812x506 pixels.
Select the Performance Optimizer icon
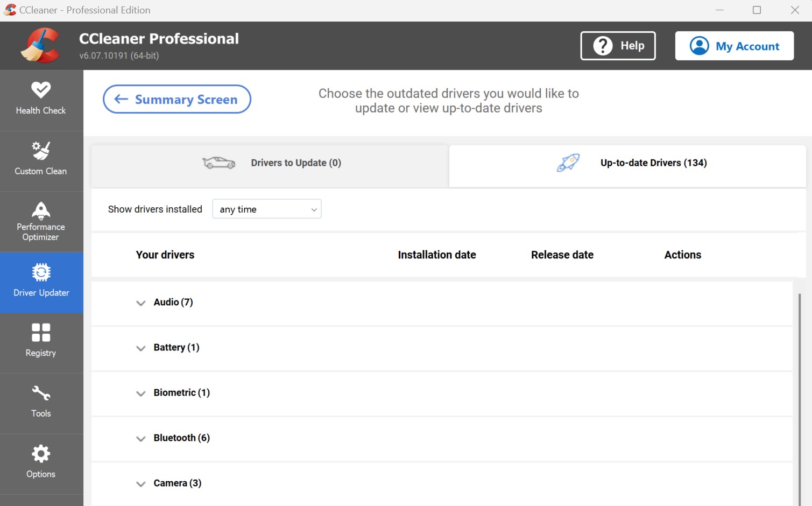pyautogui.click(x=41, y=210)
